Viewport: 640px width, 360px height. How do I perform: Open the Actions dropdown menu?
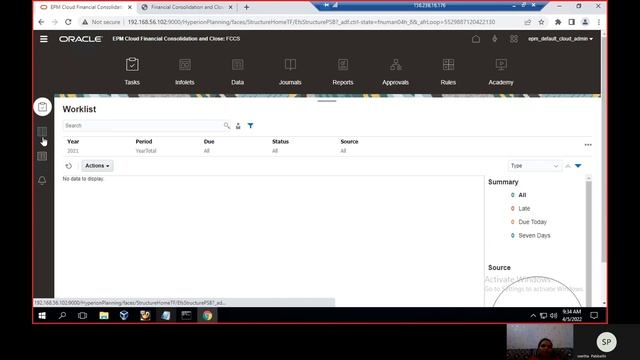(x=97, y=166)
